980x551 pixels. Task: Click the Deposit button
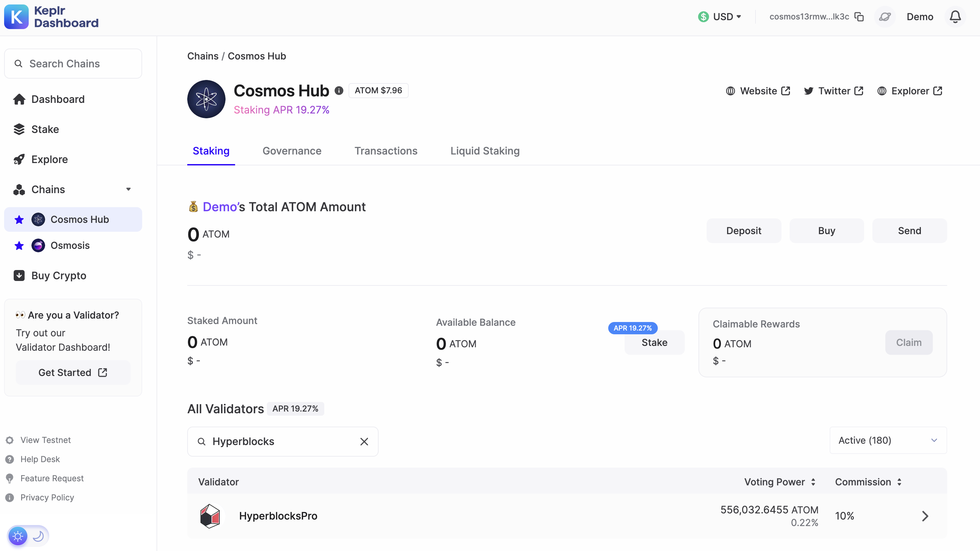click(x=743, y=231)
